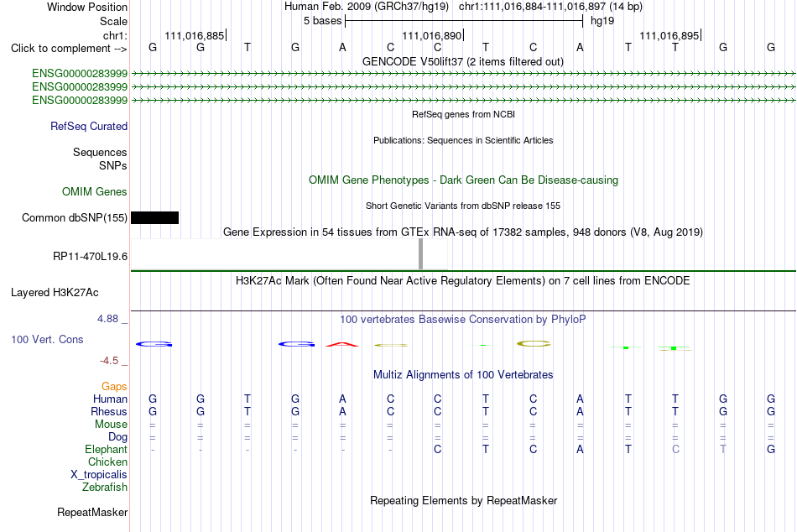Select the Chicken alignment row label
Image resolution: width=797 pixels, height=532 pixels.
tap(107, 462)
